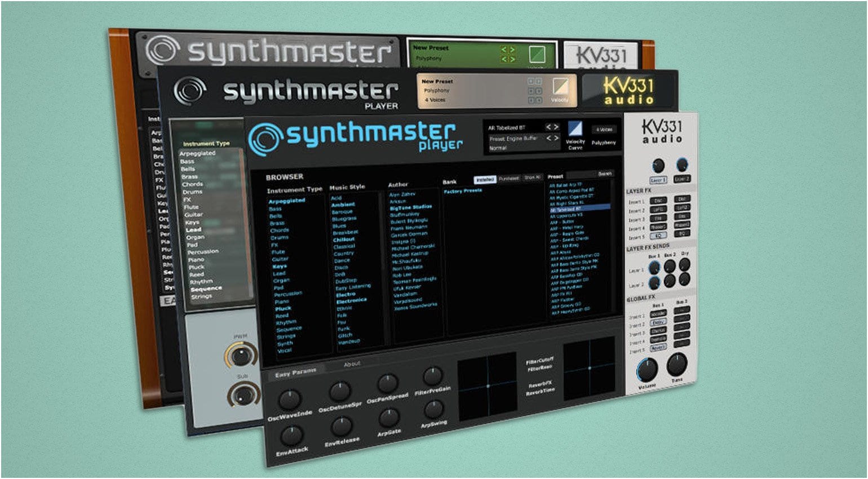Click the ArpGate knob
This screenshot has width=868, height=479.
(x=389, y=418)
